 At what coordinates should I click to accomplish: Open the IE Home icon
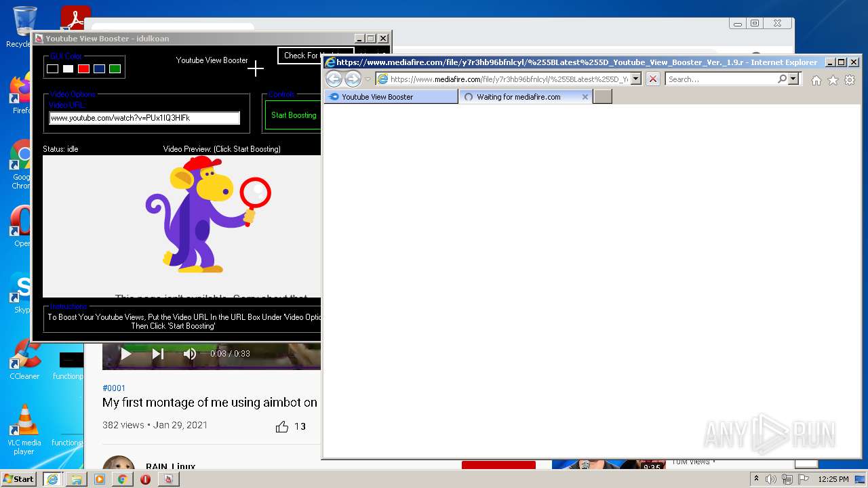pos(816,80)
